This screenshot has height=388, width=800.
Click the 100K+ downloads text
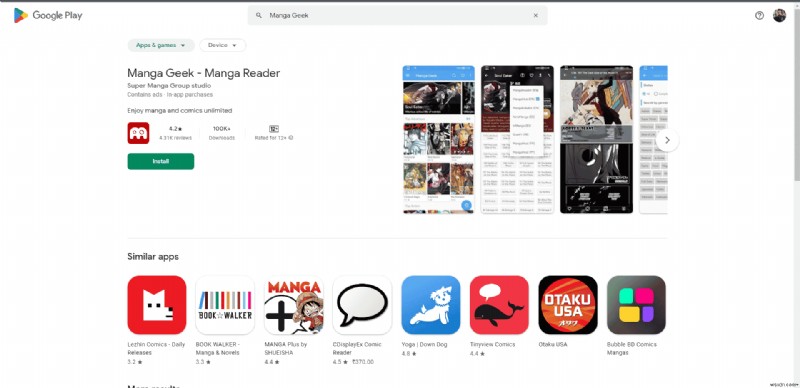pos(222,129)
